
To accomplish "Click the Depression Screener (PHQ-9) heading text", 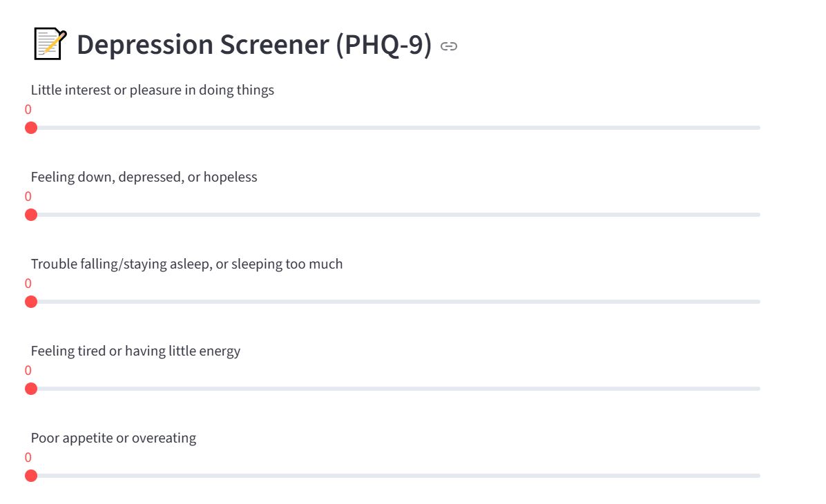I will tap(253, 45).
